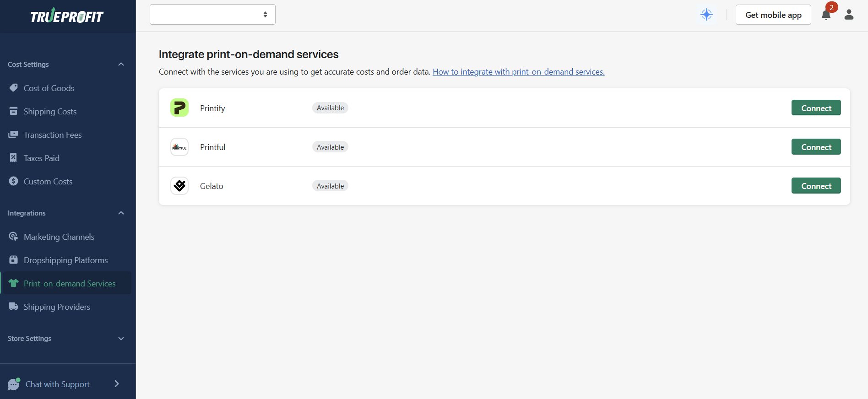Go to Cost of Goods
Screen dimensions: 868x399
(x=49, y=88)
